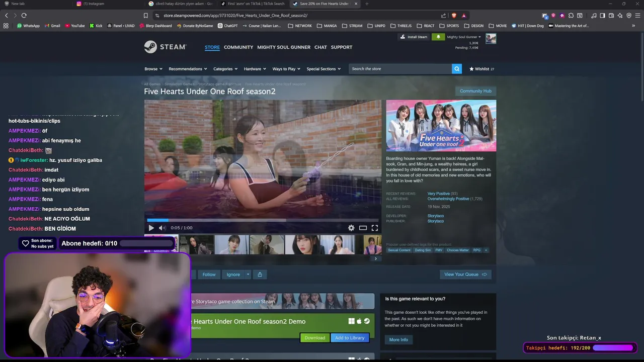Click the share icon button
The width and height of the screenshot is (644, 362).
point(260,275)
